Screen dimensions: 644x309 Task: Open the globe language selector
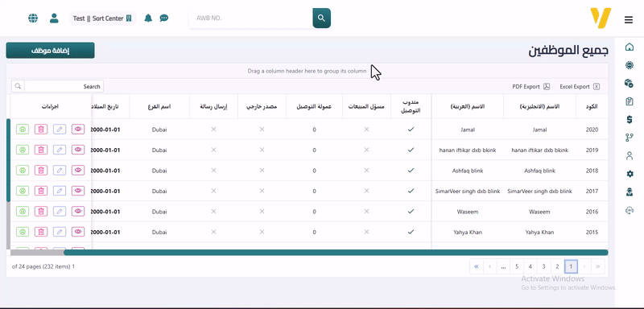(33, 18)
